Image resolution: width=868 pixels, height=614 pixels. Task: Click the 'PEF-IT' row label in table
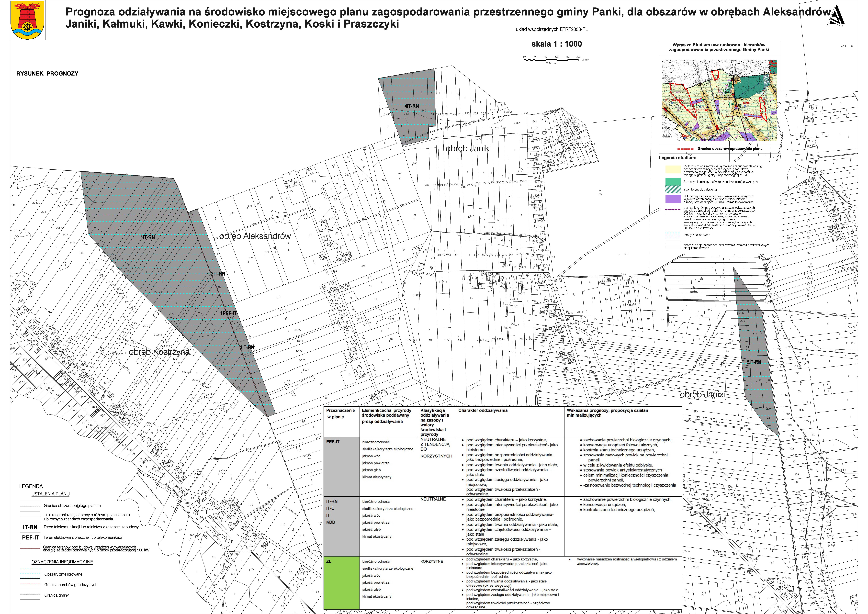tap(333, 442)
